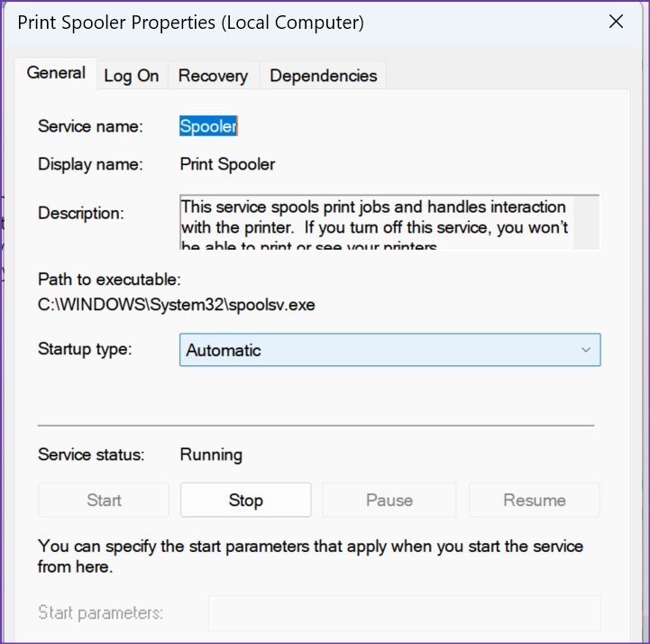Expand the Startup type dropdown chevron

(586, 350)
